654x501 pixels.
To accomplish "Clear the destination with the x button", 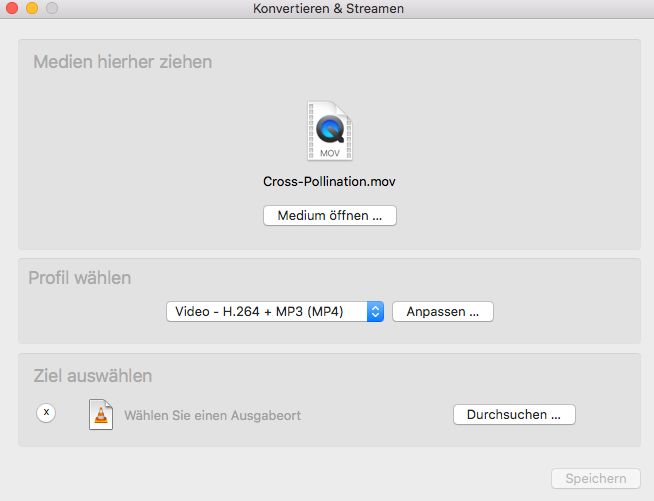I will pos(46,413).
